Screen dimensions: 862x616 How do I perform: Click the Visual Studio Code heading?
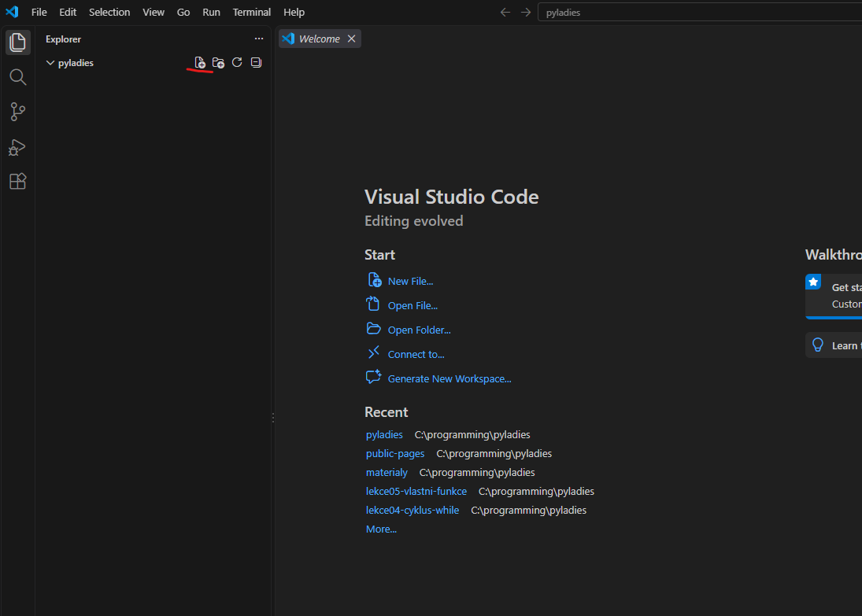tap(451, 197)
